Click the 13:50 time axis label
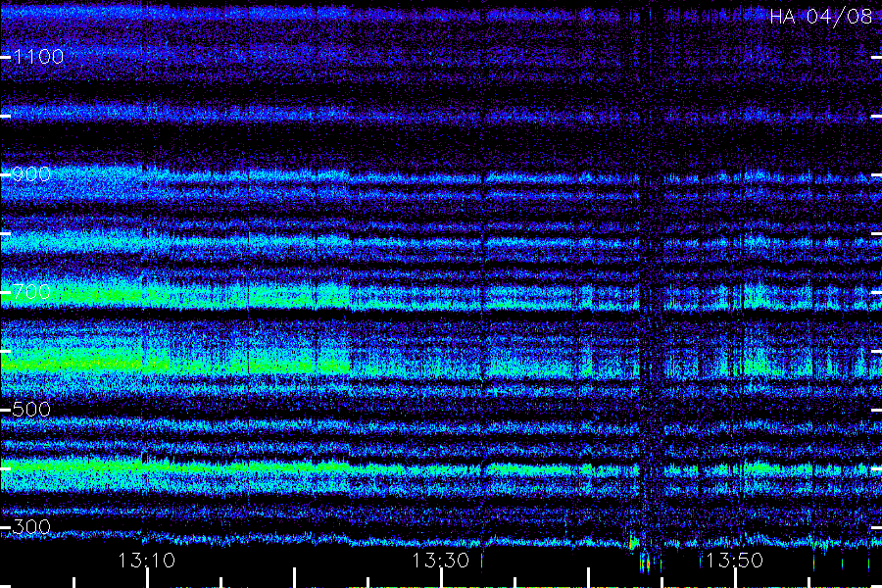This screenshot has width=882, height=588. (x=734, y=561)
